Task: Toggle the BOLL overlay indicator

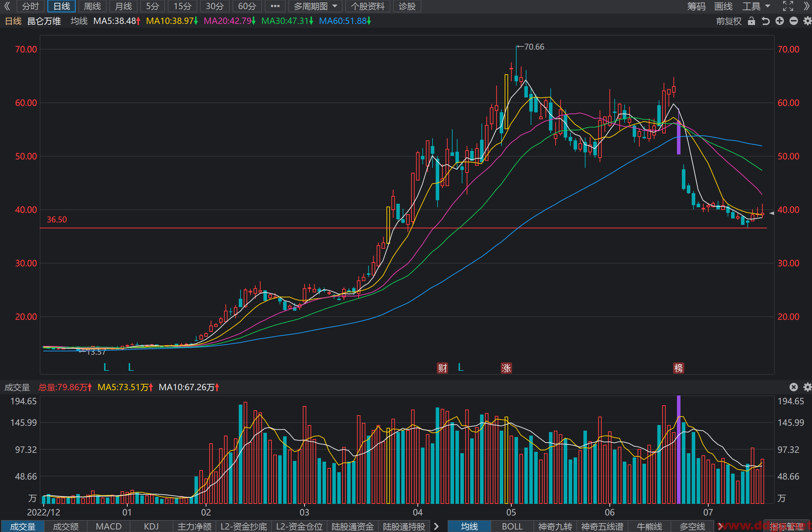Action: tap(512, 526)
